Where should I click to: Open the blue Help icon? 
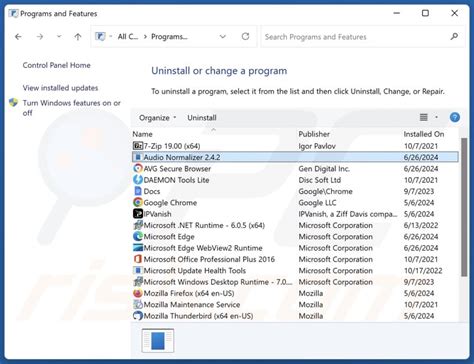coord(455,117)
